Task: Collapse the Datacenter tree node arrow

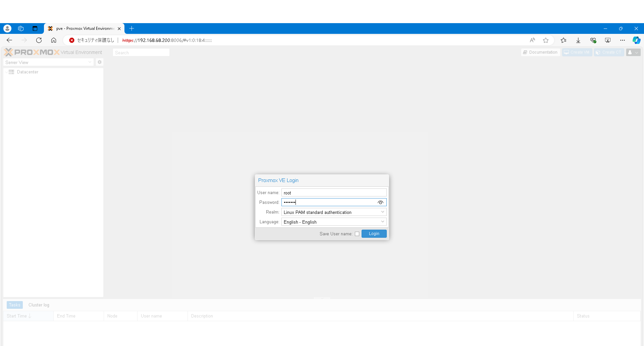Action: pos(6,72)
